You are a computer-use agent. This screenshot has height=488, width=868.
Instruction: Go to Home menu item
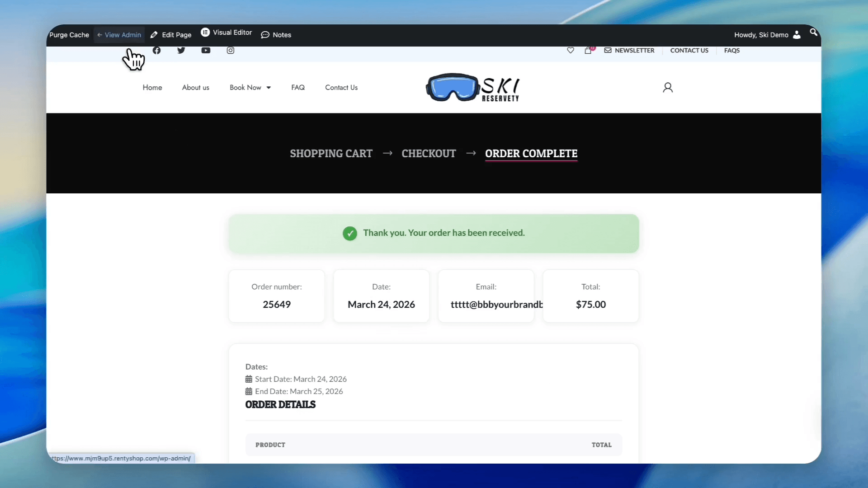[x=152, y=87]
